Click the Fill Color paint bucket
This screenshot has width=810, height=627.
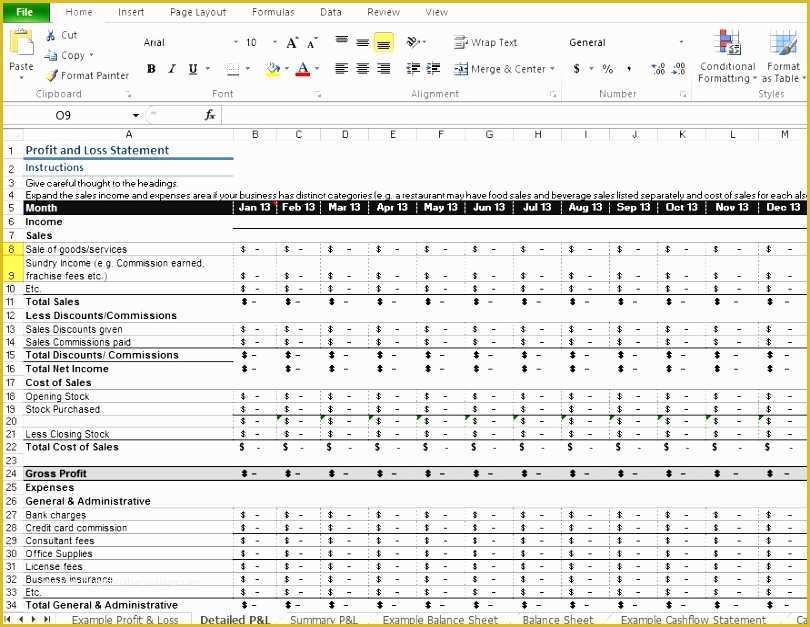272,69
